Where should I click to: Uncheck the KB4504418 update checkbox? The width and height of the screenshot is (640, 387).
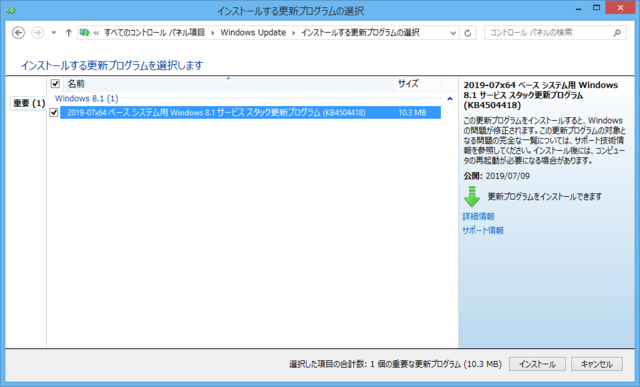tap(53, 112)
